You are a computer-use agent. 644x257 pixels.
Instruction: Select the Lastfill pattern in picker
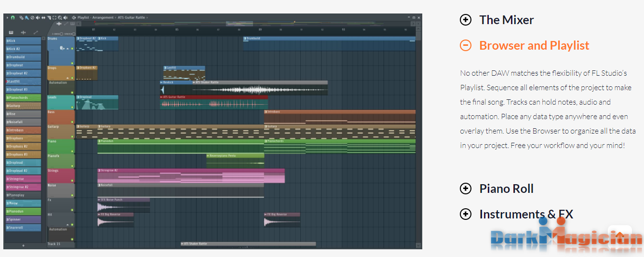(23, 81)
